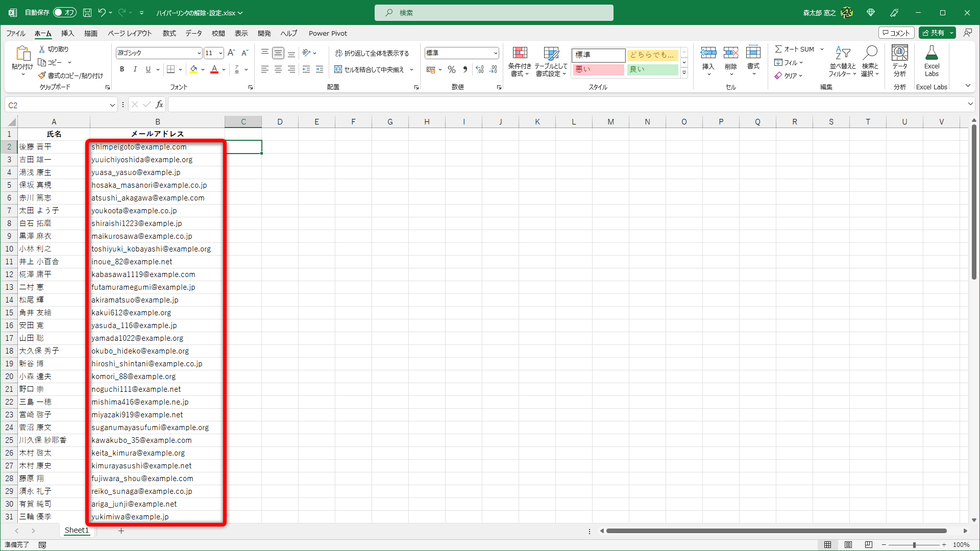Toggle italic formatting
The width and height of the screenshot is (980, 551).
[x=135, y=69]
